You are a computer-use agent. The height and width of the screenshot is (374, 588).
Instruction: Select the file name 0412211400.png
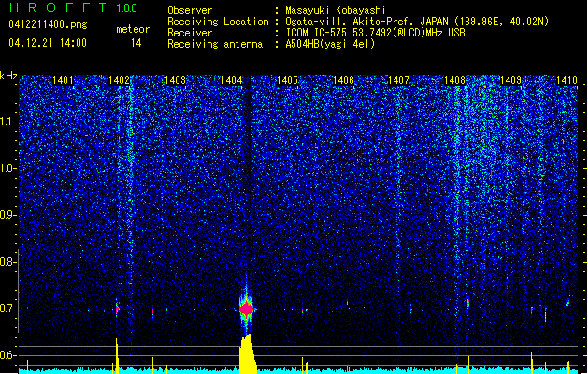[48, 24]
